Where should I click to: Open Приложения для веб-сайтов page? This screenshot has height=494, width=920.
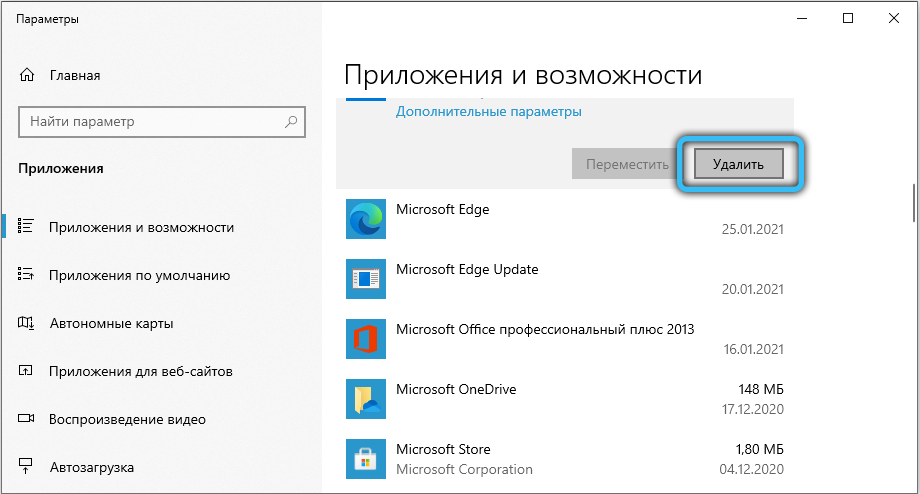point(140,371)
